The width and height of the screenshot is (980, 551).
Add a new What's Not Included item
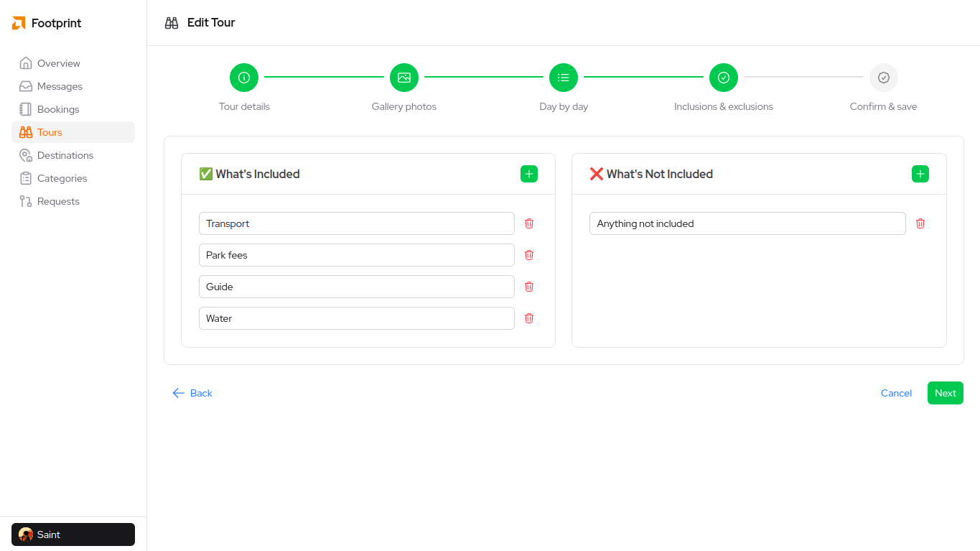coord(920,174)
